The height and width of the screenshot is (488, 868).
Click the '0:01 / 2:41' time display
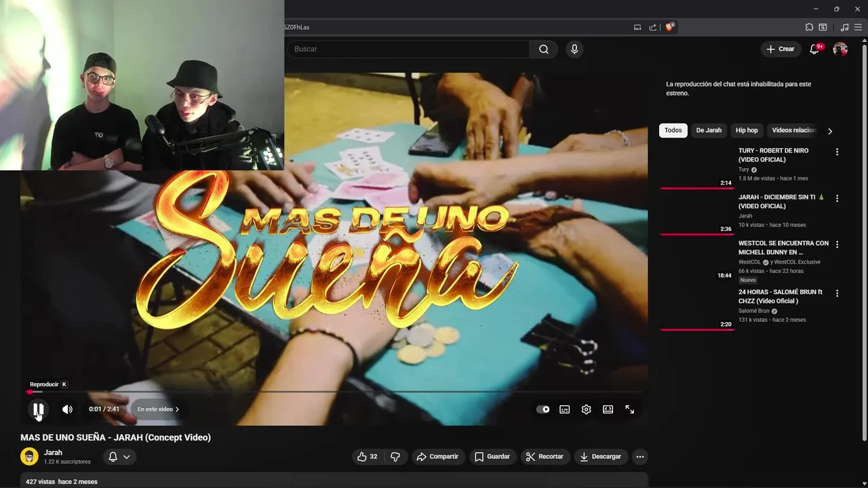click(104, 409)
